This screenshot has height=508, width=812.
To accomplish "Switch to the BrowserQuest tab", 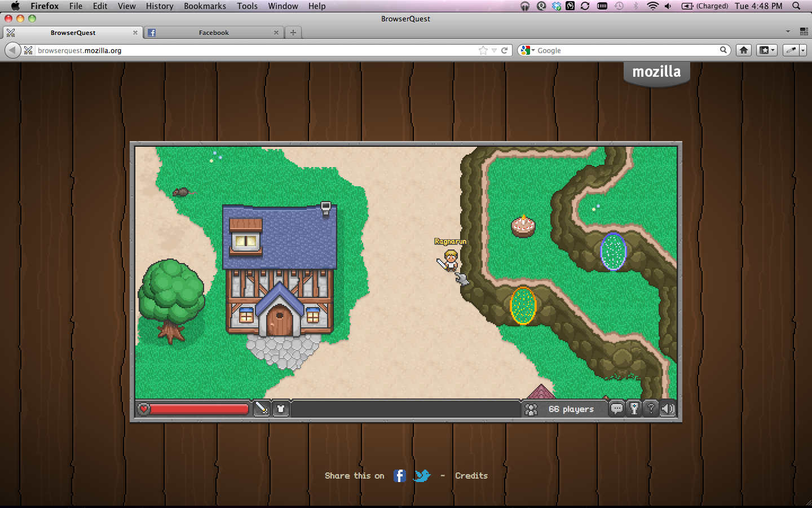I will [73, 33].
